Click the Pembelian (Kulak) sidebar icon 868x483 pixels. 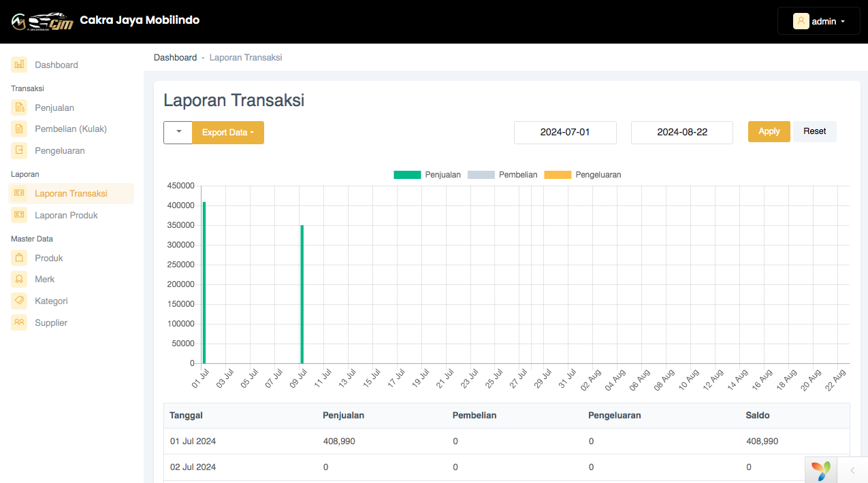pyautogui.click(x=19, y=129)
